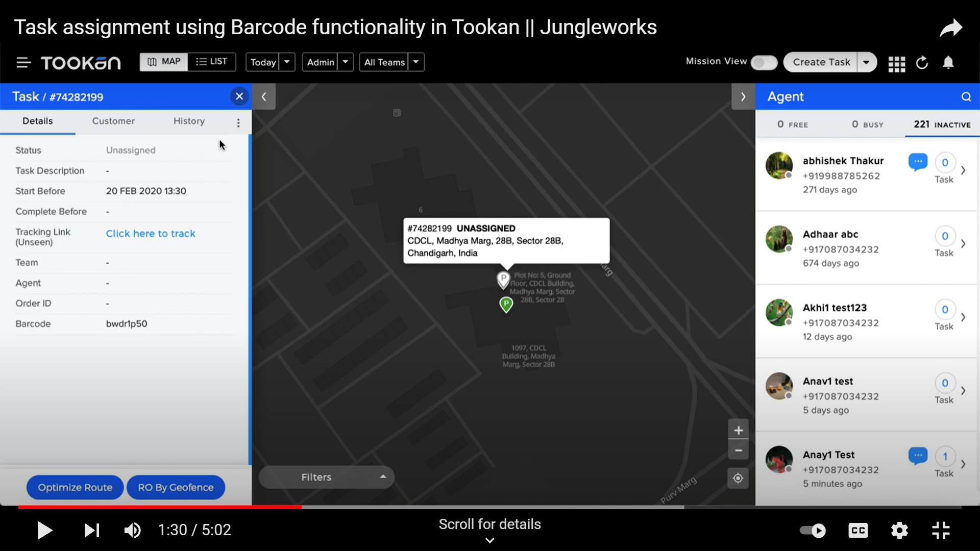Zoom in on the map
The height and width of the screenshot is (551, 980).
click(739, 430)
